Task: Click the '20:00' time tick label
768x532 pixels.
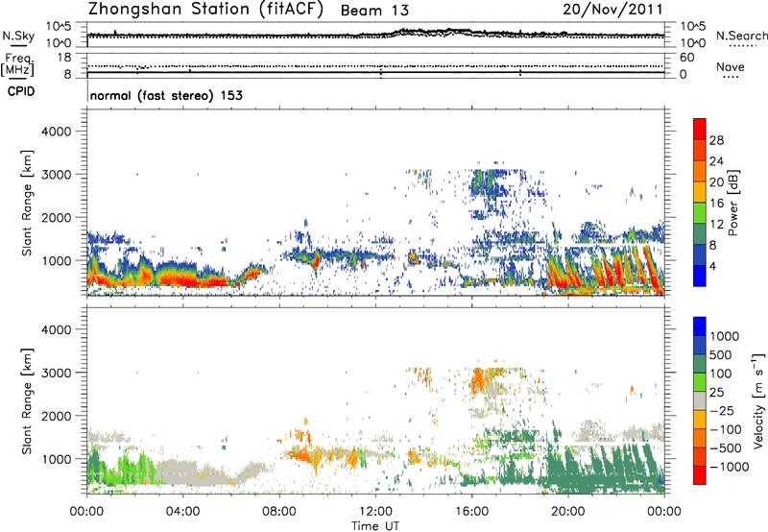Action: point(567,512)
